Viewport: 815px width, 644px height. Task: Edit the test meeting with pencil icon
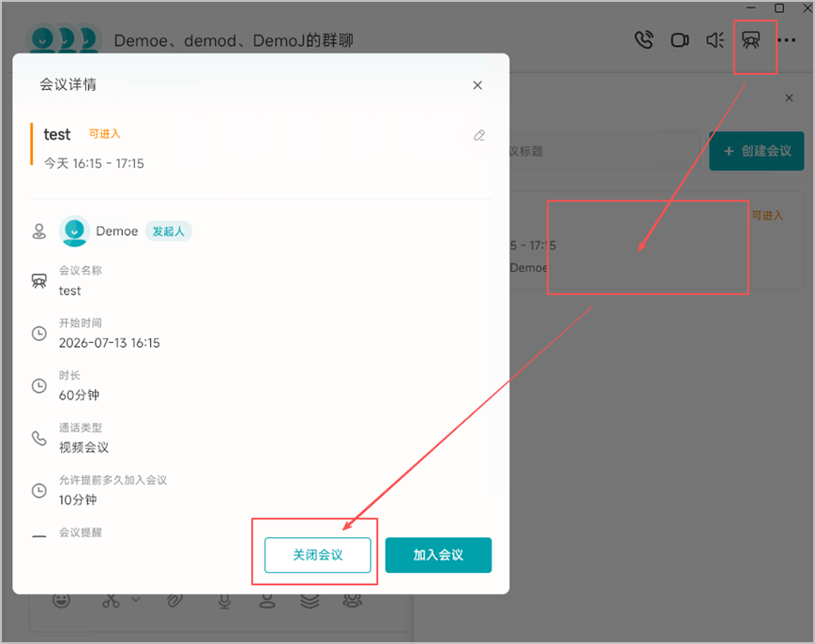click(479, 136)
